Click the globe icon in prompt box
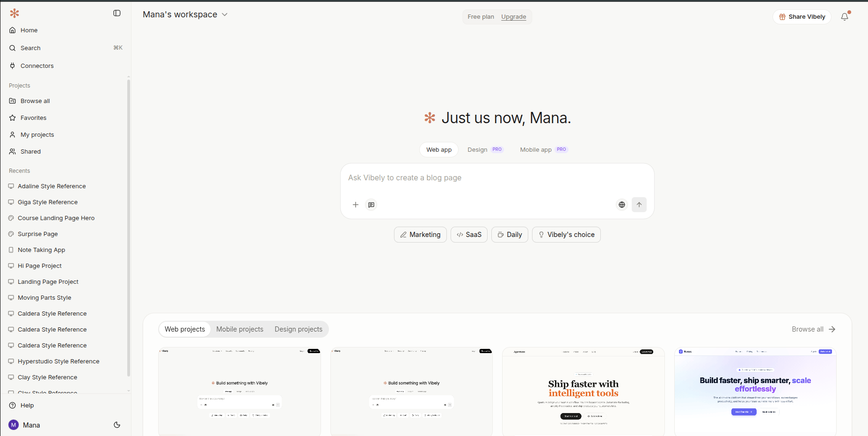Viewport: 868px width, 436px height. [x=621, y=205]
